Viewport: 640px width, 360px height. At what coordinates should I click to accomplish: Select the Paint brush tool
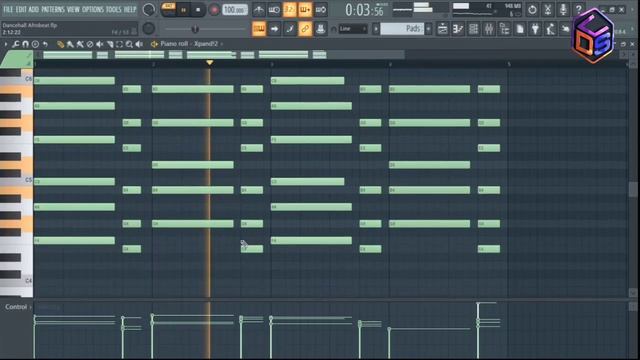[x=70, y=44]
